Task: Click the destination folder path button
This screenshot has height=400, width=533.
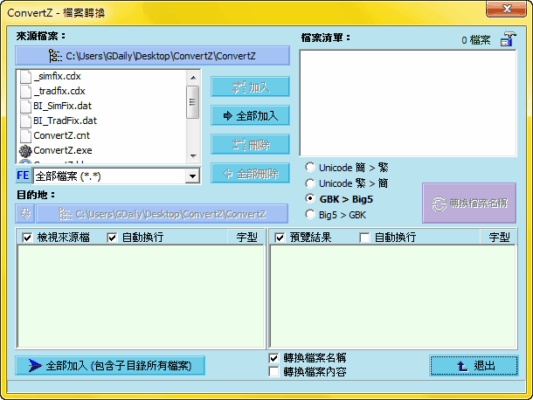Action: coord(162,214)
